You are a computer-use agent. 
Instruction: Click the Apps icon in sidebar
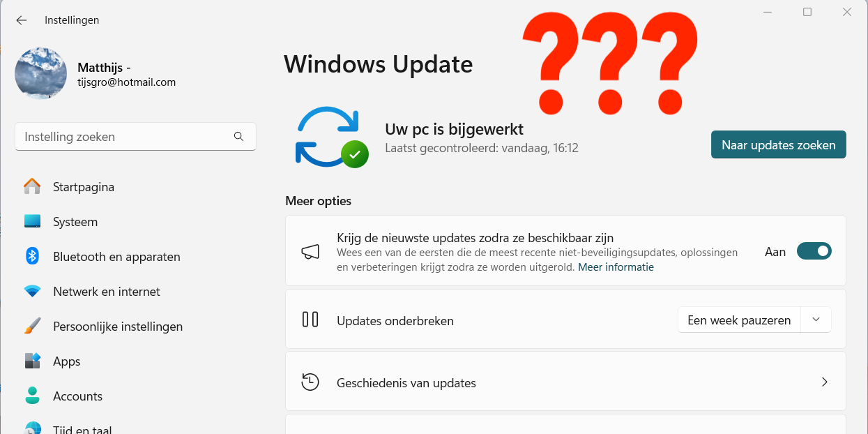click(x=32, y=361)
